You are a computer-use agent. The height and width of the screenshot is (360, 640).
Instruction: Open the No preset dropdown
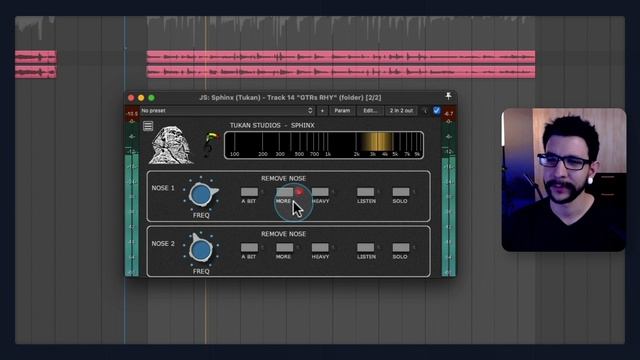[227, 111]
